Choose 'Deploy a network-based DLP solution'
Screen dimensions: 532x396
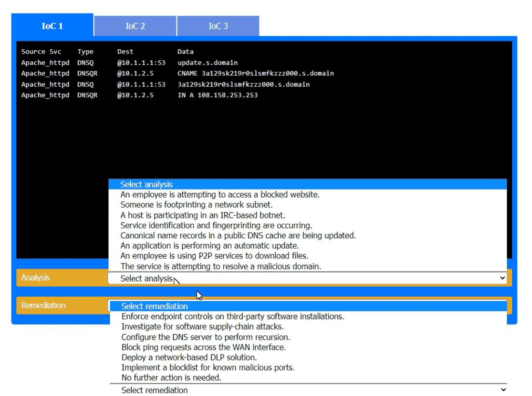point(189,357)
